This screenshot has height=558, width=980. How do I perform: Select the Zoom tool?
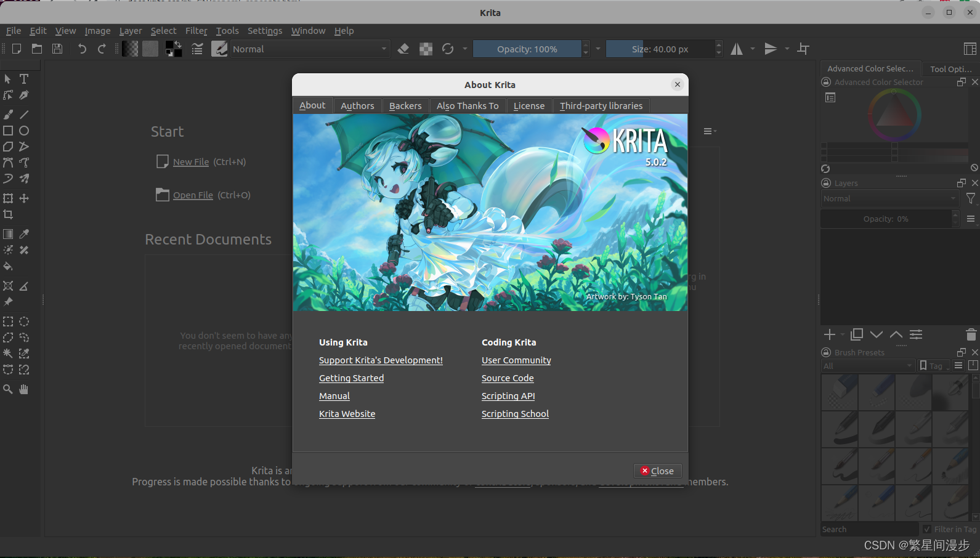pos(8,389)
